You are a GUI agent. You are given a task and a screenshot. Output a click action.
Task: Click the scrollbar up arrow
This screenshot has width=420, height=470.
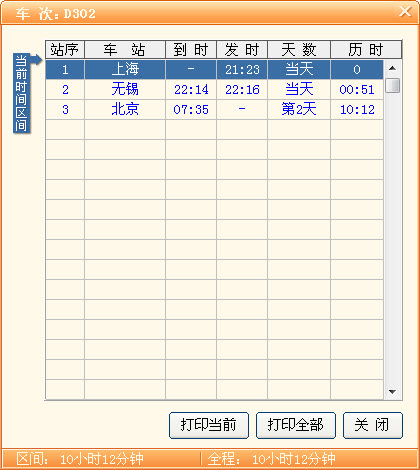point(393,68)
